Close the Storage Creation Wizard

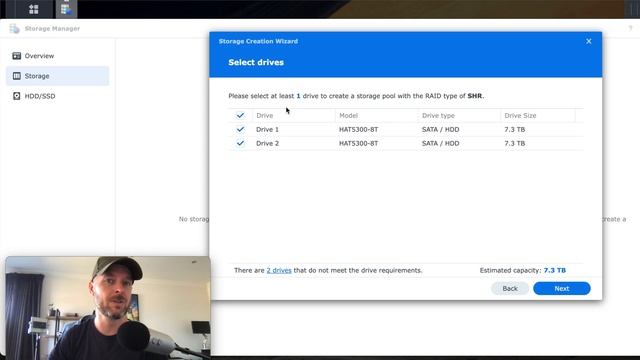(589, 41)
